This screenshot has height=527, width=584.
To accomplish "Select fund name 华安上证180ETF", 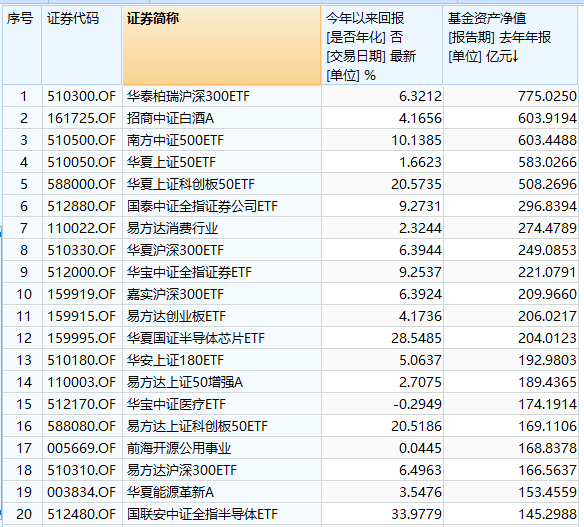I will [x=175, y=360].
